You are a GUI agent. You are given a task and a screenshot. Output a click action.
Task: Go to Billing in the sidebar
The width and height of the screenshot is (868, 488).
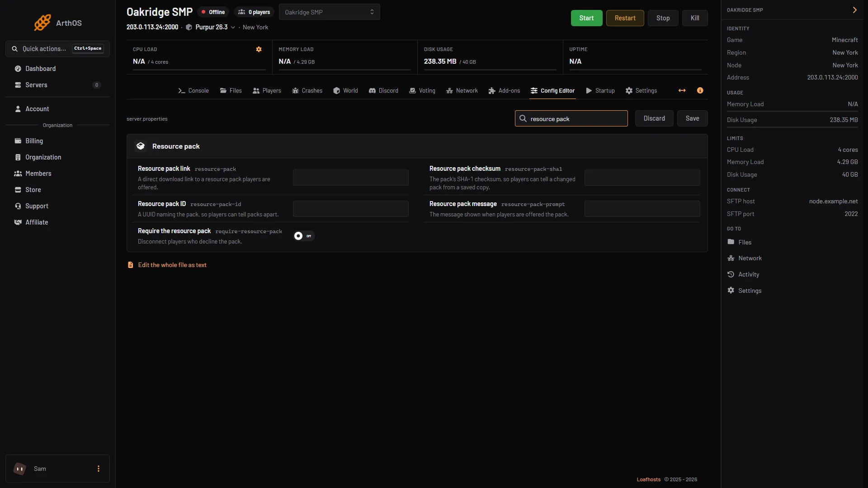coord(57,141)
